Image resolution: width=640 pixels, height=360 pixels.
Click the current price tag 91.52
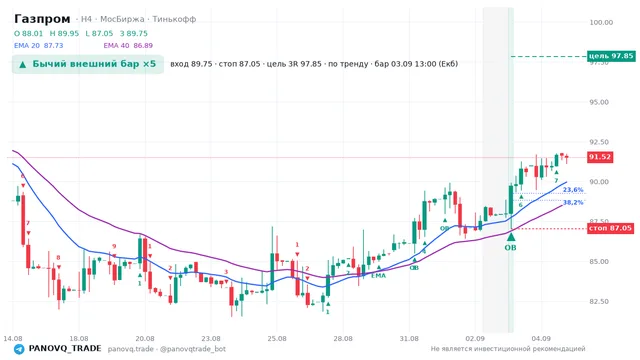600,157
